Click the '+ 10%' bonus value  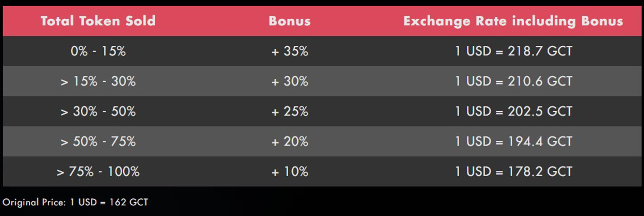coord(290,171)
